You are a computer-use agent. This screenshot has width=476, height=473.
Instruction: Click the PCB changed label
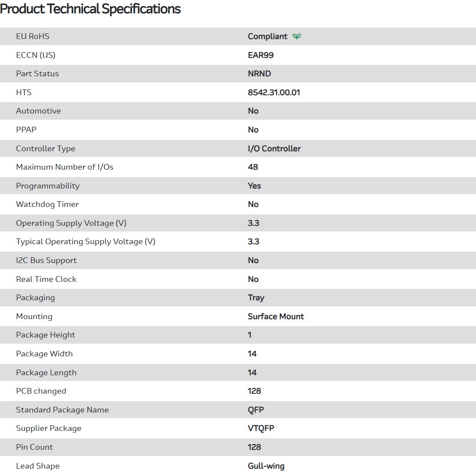(x=41, y=391)
